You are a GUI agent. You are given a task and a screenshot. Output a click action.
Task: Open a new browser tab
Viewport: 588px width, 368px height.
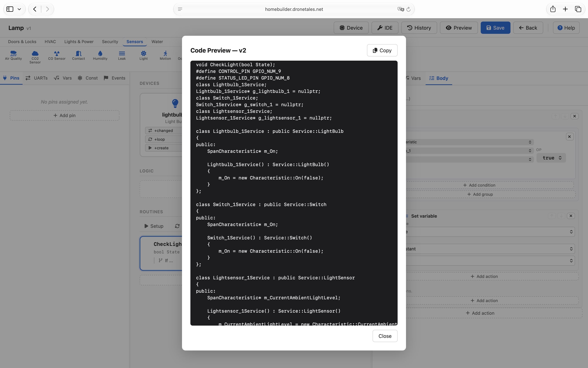(x=565, y=9)
